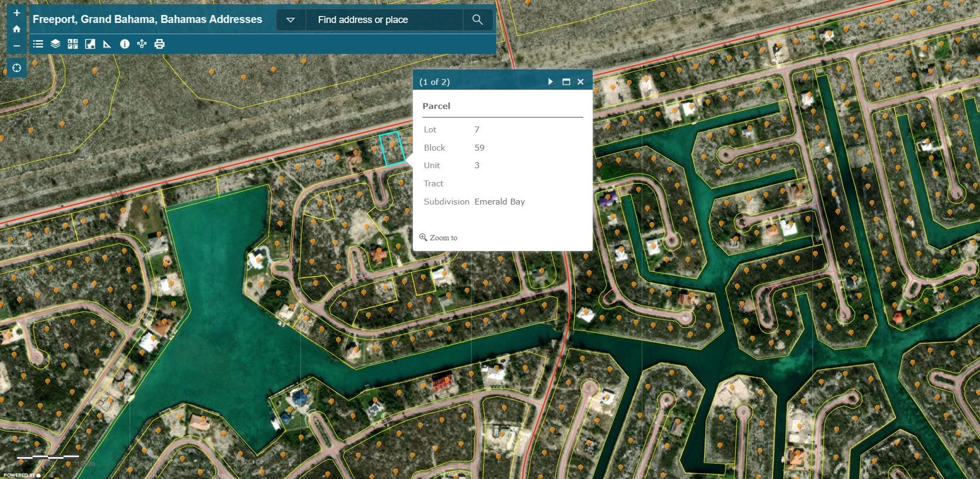
Task: Open the map details info panel
Action: click(125, 44)
